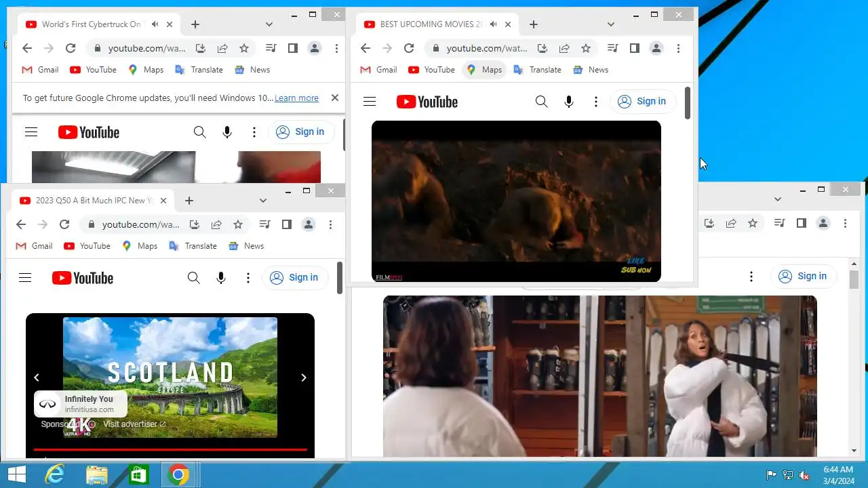Open media controls in Best Upcoming Movies window
This screenshot has height=488, width=868.
[x=613, y=48]
